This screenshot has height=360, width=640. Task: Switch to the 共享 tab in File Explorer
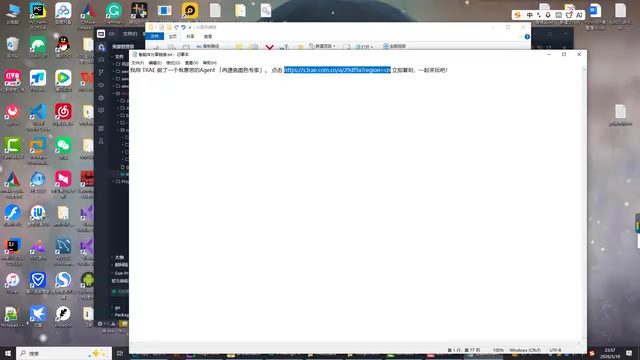tap(190, 36)
